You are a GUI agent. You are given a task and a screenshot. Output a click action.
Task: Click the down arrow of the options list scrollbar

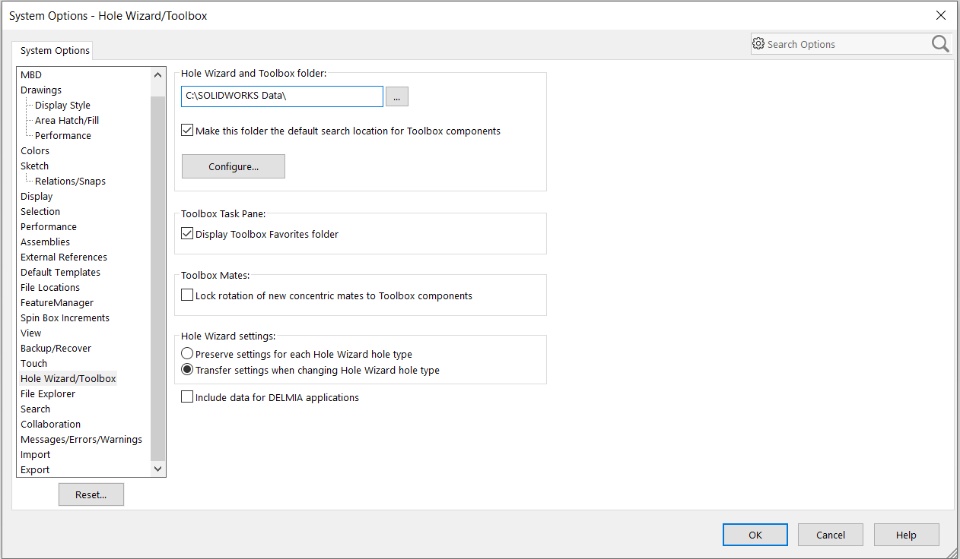(x=157, y=469)
